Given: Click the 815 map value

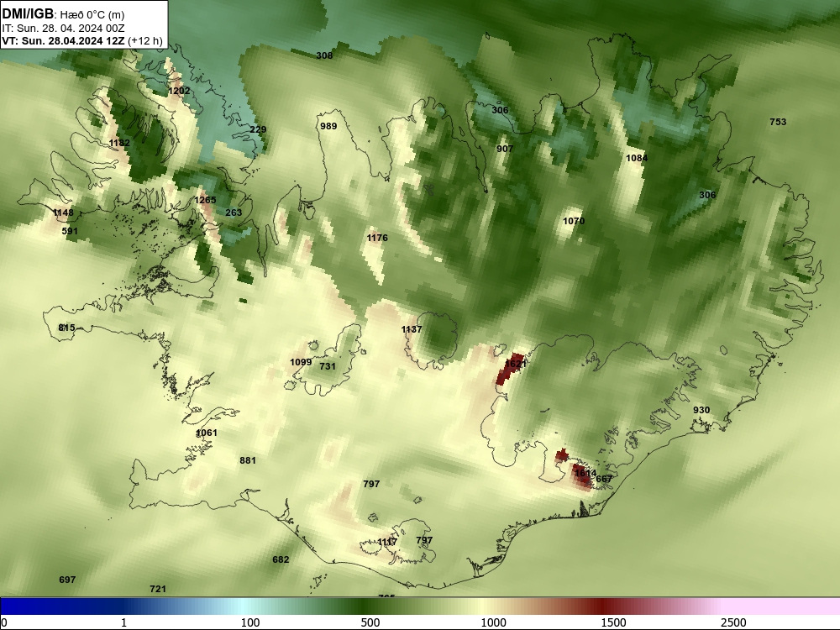Looking at the screenshot, I should [66, 328].
